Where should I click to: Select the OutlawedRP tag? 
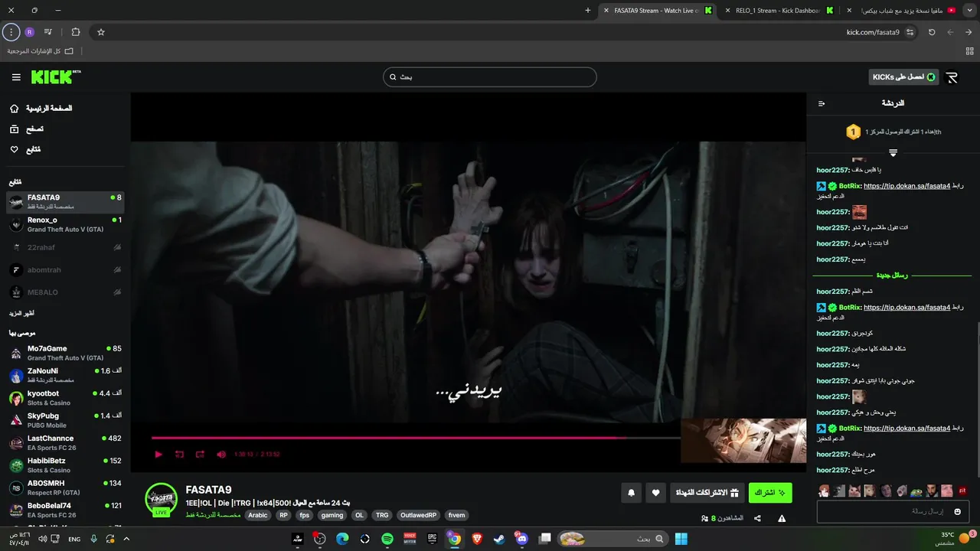click(418, 515)
